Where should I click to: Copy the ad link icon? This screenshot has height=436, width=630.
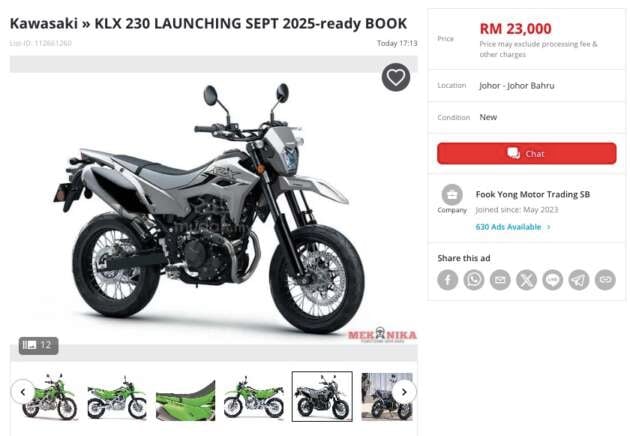605,280
